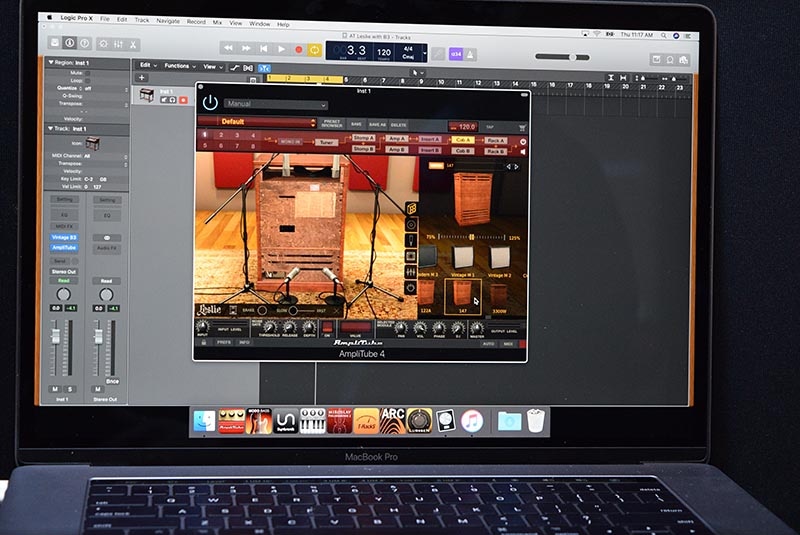Image resolution: width=800 pixels, height=535 pixels.
Task: Open the AmpliTube custom shop cart icon
Action: [521, 128]
